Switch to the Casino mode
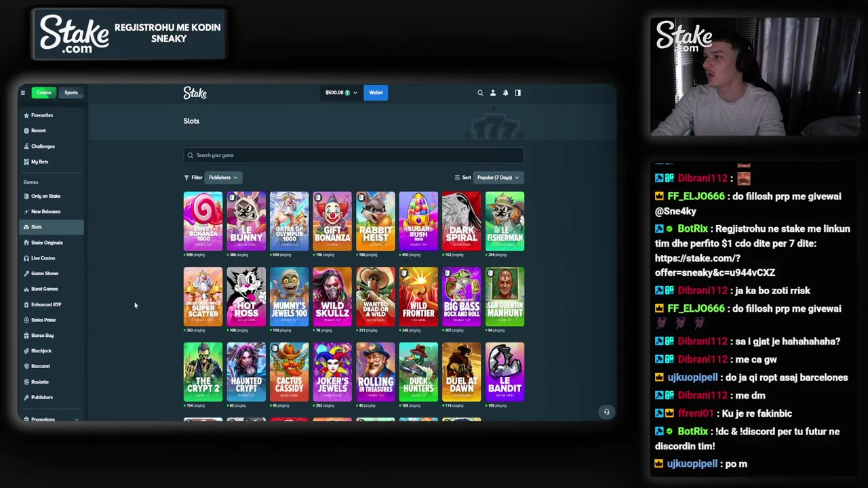 pos(44,93)
